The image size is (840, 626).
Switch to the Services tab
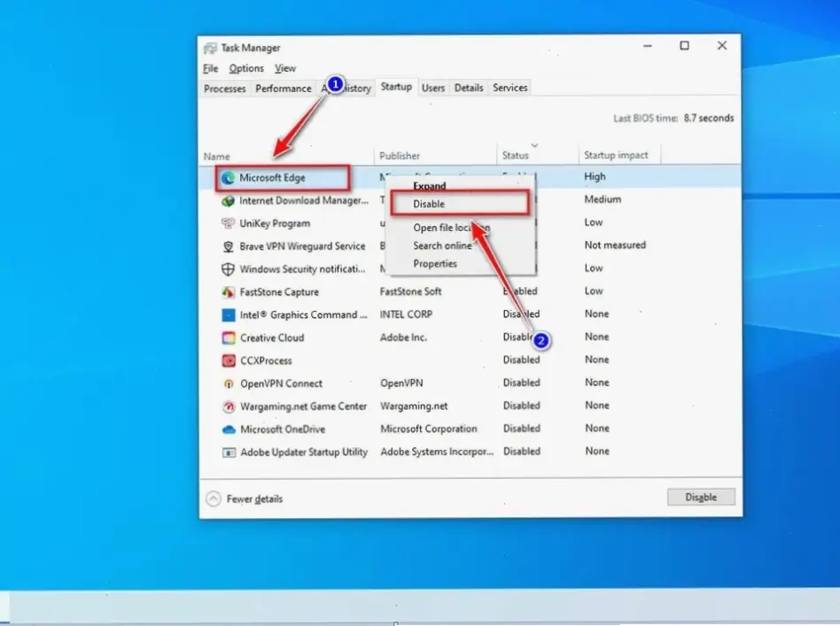[510, 88]
